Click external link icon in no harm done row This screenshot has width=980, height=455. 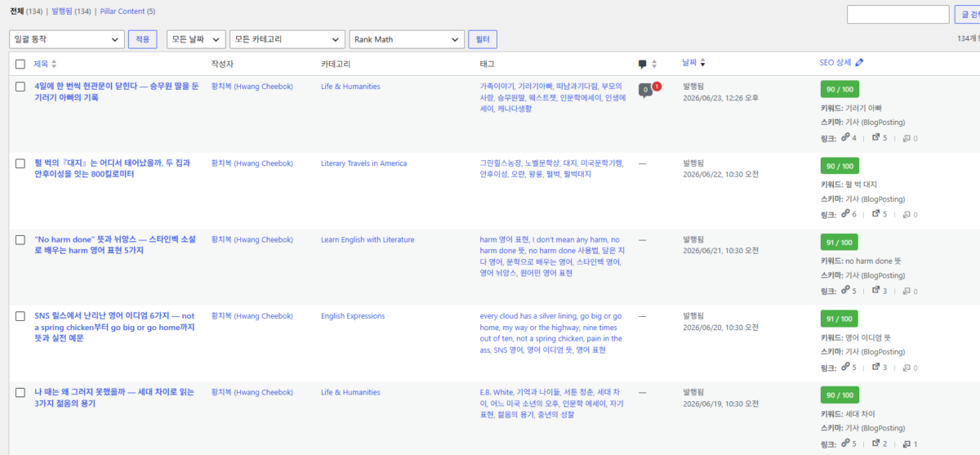[x=876, y=290]
